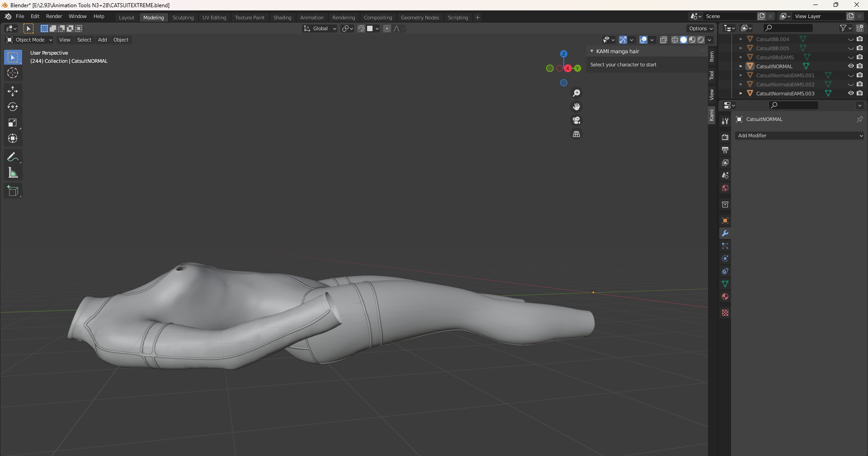Viewport: 868px width, 456px height.
Task: Open the viewport shading options dropdown
Action: point(709,40)
